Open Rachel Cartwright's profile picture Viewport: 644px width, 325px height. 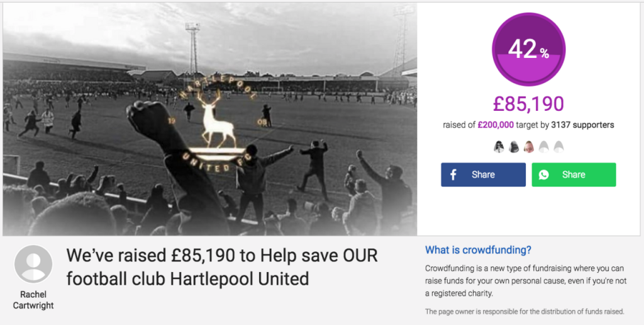[x=33, y=264]
